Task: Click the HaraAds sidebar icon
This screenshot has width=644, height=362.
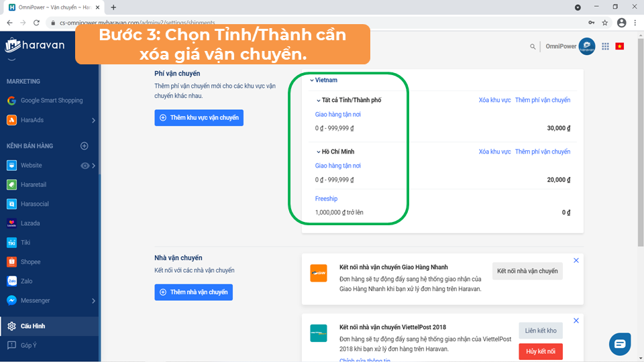Action: (11, 120)
